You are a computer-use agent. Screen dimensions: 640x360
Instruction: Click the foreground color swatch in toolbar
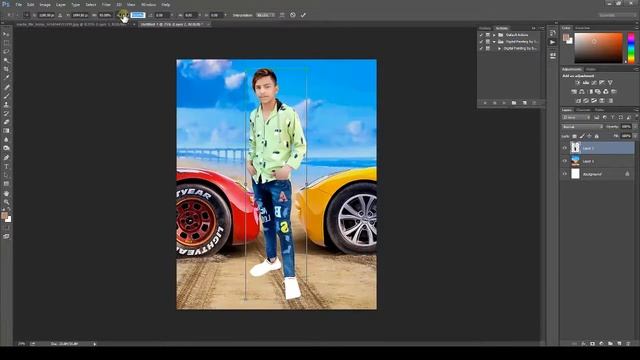click(x=4, y=216)
